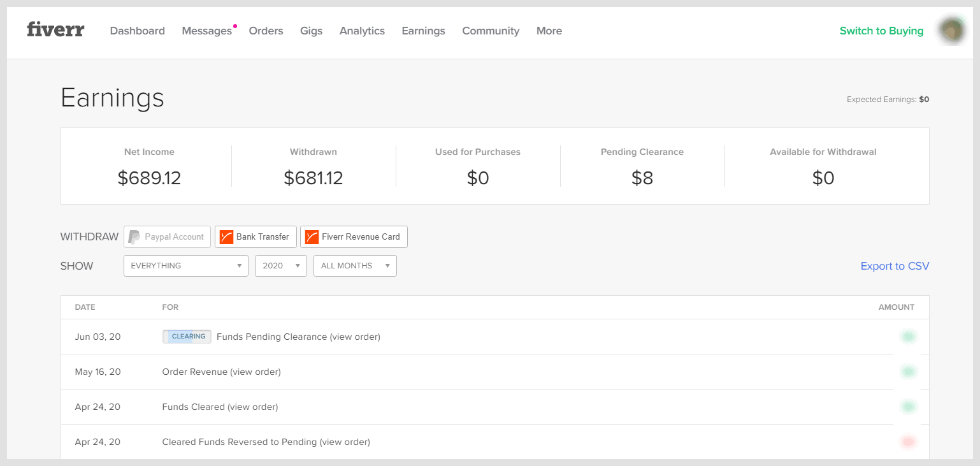Click the Withdrawn $681.12 value
The height and width of the screenshot is (466, 980).
313,178
